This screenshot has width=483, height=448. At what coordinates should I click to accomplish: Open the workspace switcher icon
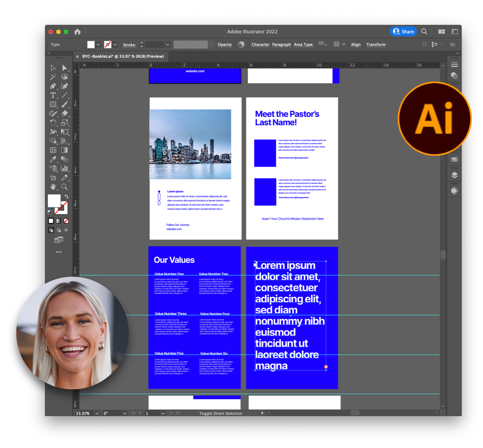(455, 32)
